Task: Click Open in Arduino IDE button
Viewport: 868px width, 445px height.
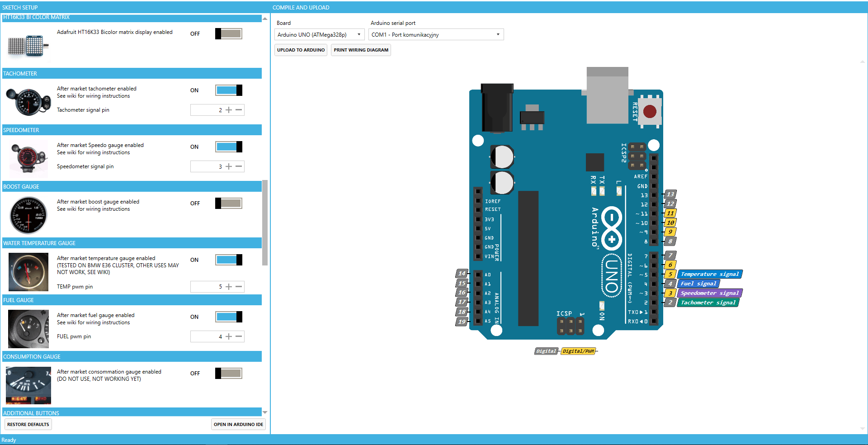Action: (x=238, y=424)
